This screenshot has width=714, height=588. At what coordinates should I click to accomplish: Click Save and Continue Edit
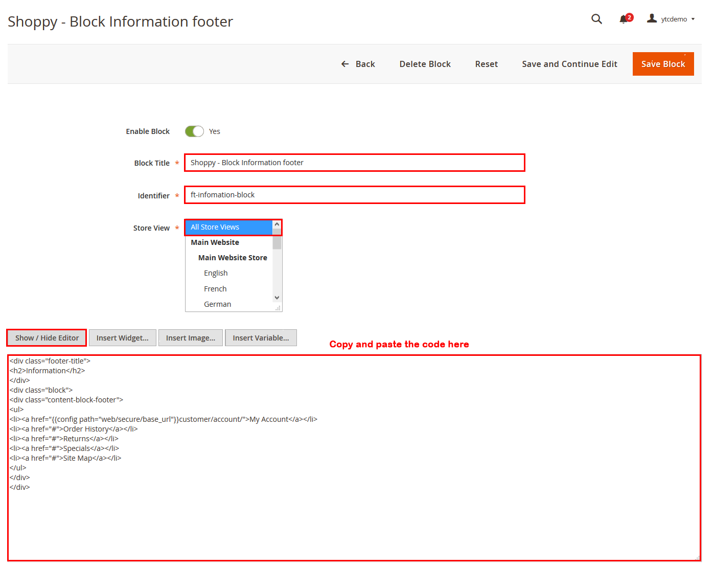(569, 64)
